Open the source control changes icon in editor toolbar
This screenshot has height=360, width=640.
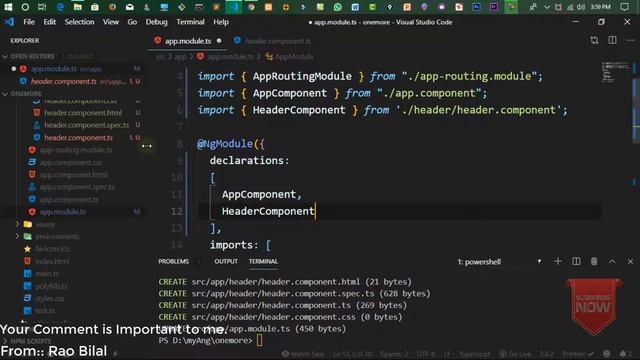point(594,40)
